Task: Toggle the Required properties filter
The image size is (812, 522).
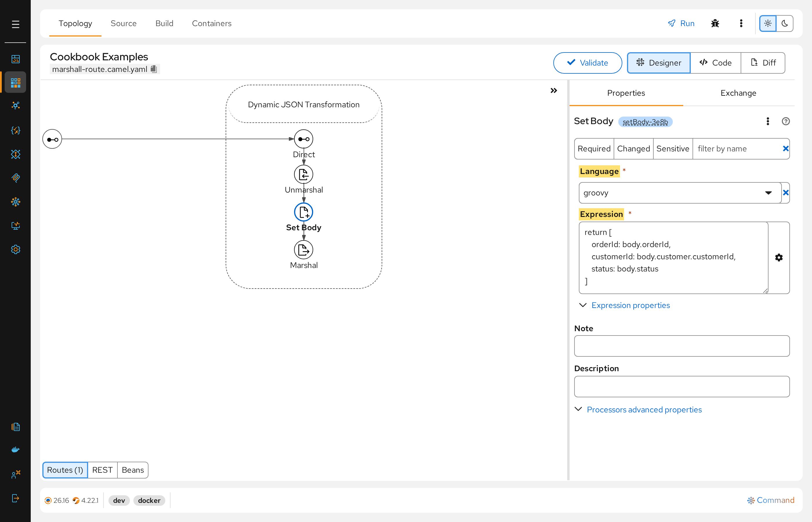Action: coord(594,149)
